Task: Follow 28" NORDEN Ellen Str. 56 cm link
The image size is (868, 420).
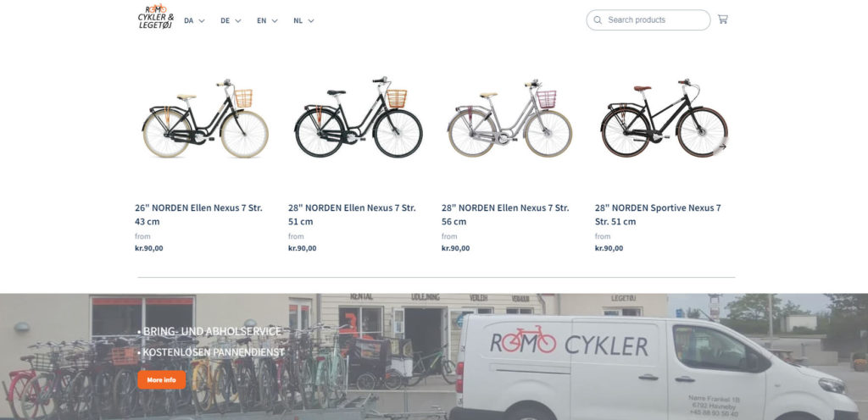Action: point(505,214)
